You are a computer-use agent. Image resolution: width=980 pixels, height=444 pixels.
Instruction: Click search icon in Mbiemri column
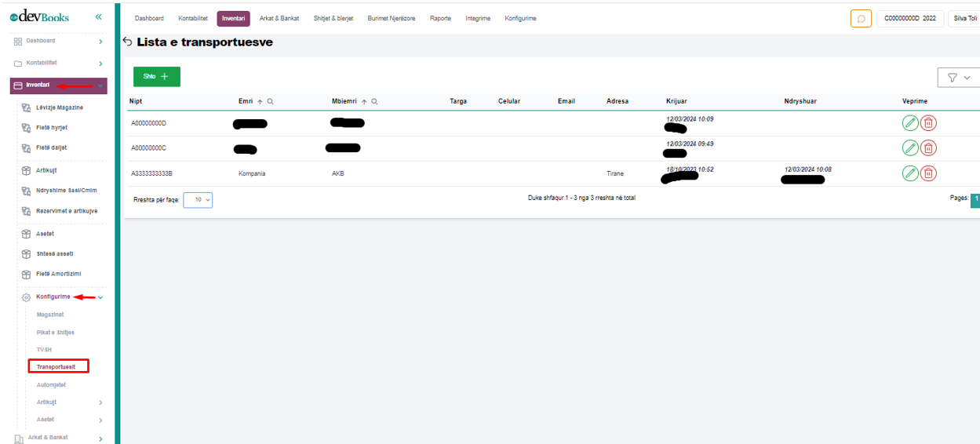tap(374, 101)
